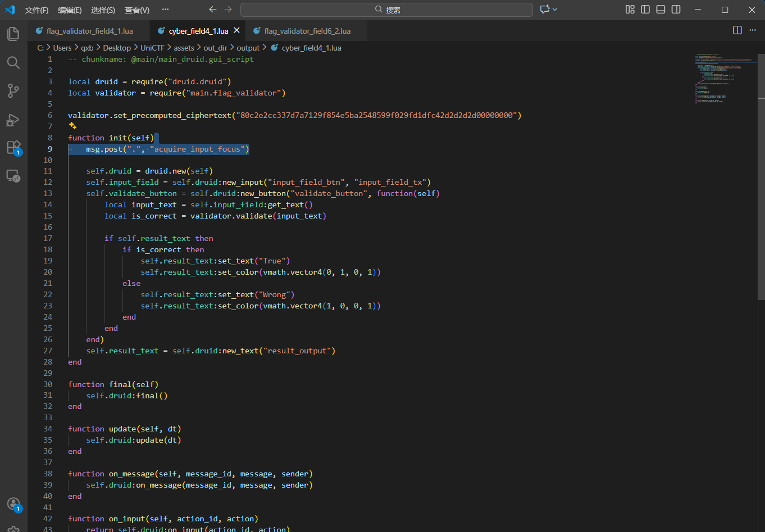Go back with the left arrow button

212,10
